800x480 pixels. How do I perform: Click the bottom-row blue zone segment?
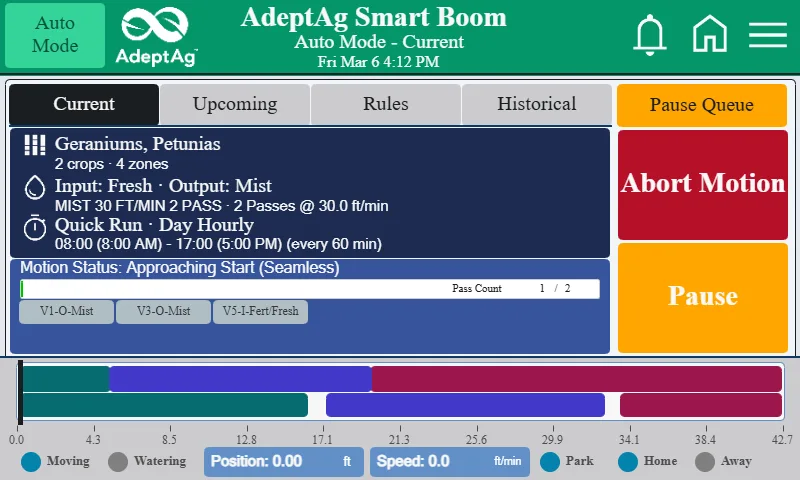(x=465, y=405)
